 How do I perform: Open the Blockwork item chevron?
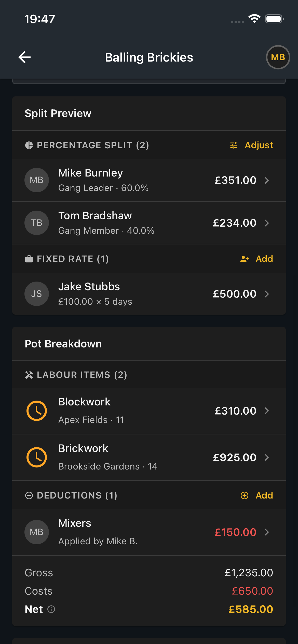(x=267, y=411)
